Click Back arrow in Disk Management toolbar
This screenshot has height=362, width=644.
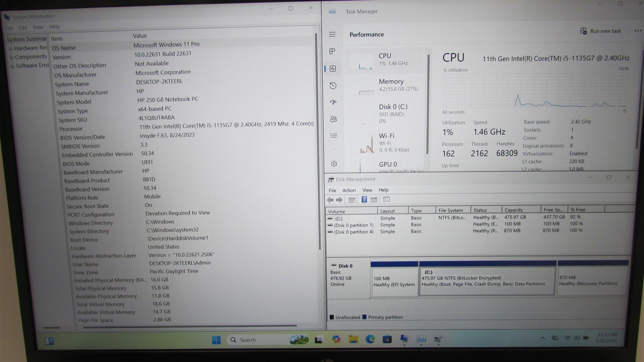(330, 200)
